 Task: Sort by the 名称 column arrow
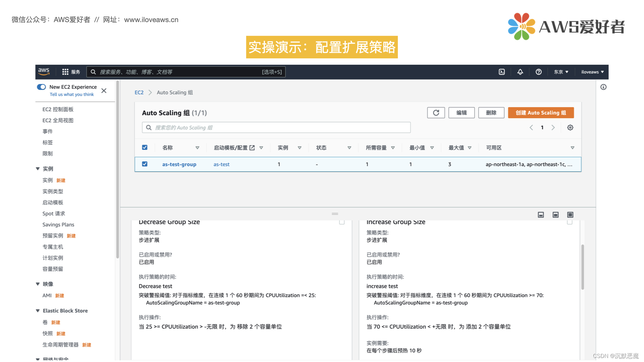(197, 148)
